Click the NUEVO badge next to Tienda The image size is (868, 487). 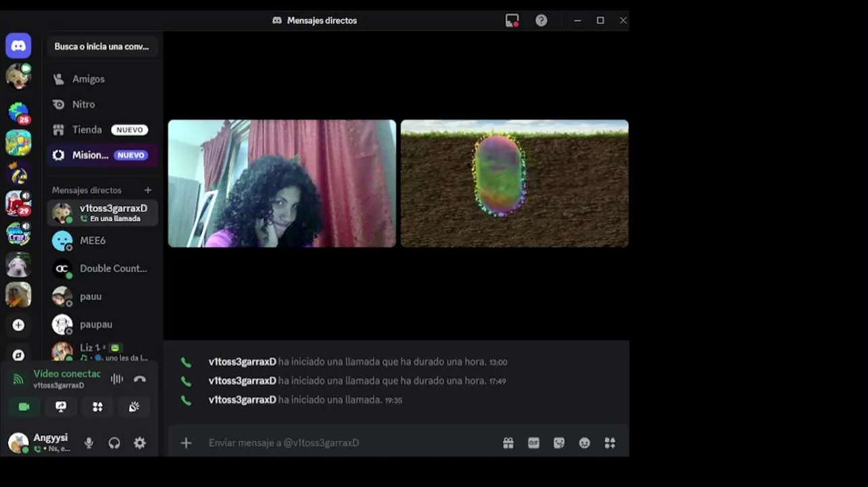[x=130, y=130]
